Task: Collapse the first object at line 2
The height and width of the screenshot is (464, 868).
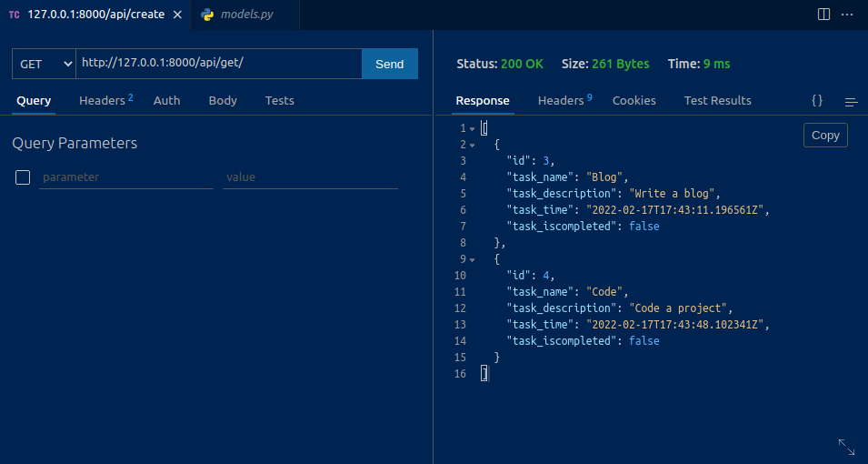Action: pyautogui.click(x=473, y=146)
